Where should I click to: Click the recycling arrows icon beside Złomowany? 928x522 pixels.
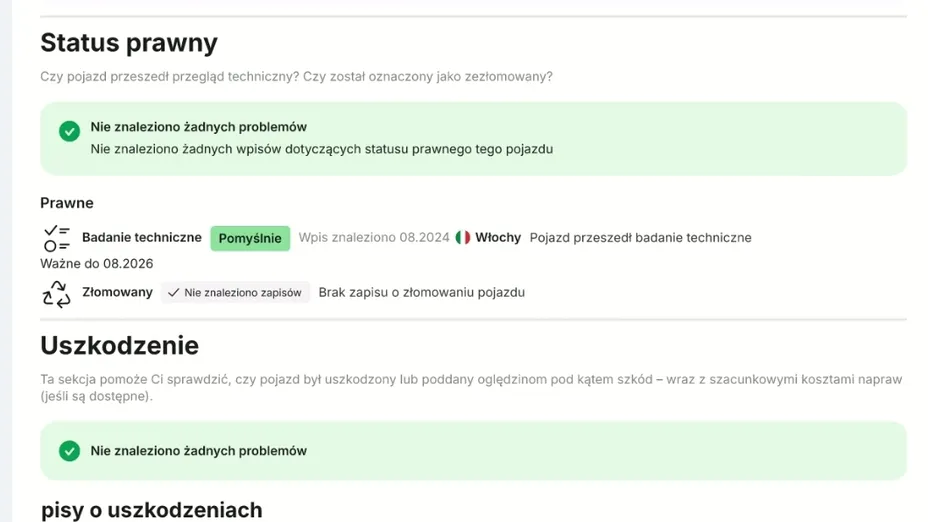coord(57,293)
